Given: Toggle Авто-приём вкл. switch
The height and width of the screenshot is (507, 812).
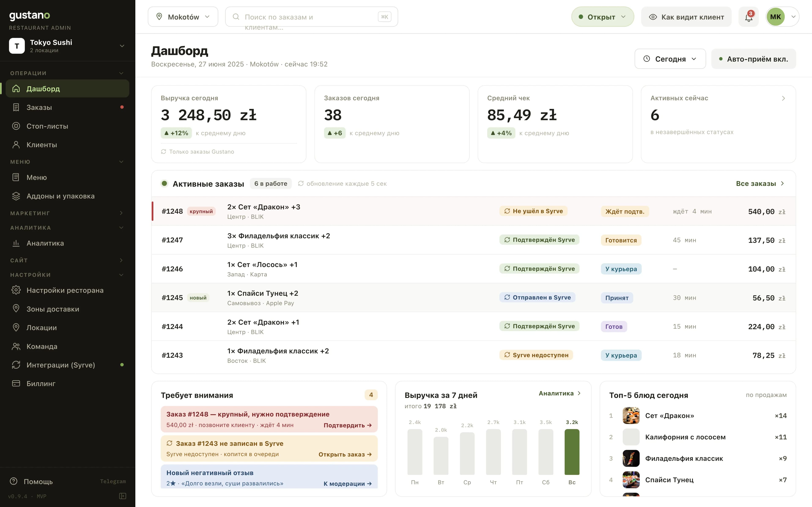Looking at the screenshot, I should [x=754, y=59].
